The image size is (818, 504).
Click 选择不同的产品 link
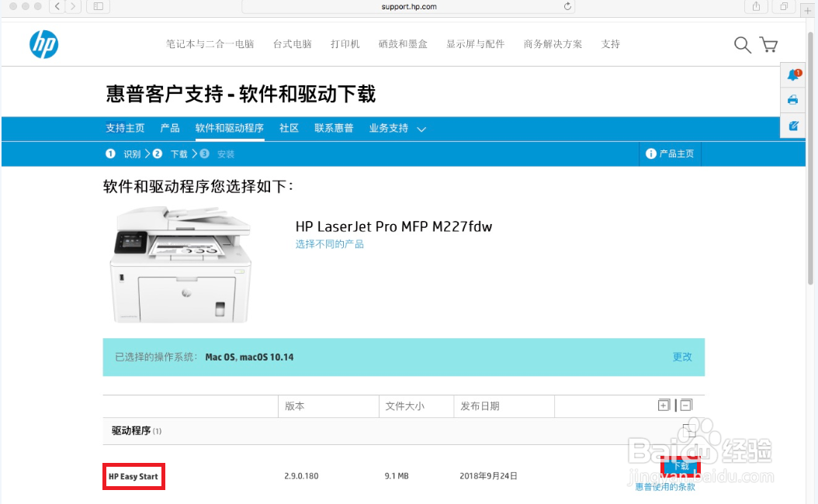(330, 244)
